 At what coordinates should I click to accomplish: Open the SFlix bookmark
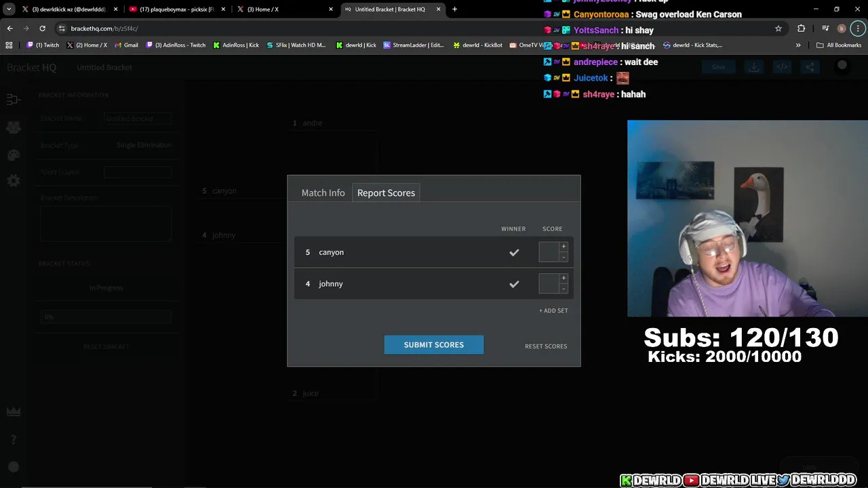[x=296, y=45]
